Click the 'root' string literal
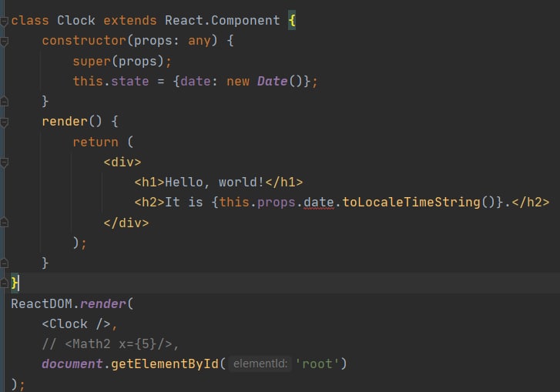Screen dimensions: 560x392 pyautogui.click(x=317, y=364)
